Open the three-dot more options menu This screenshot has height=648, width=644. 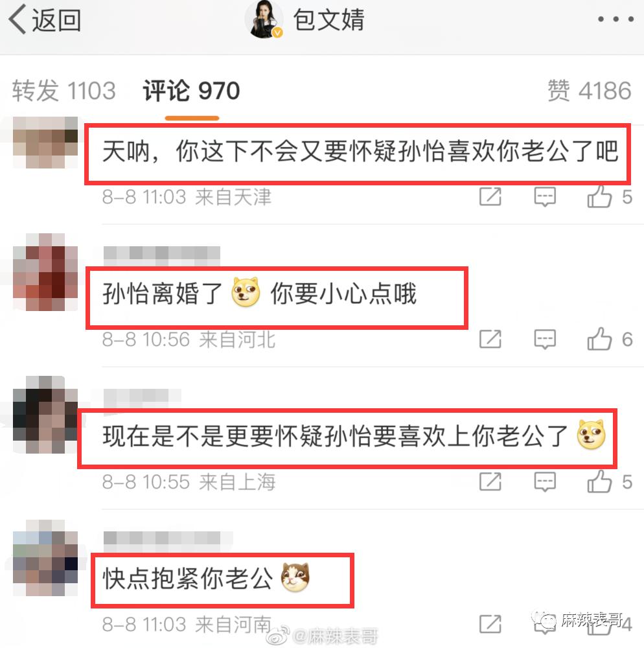click(615, 19)
